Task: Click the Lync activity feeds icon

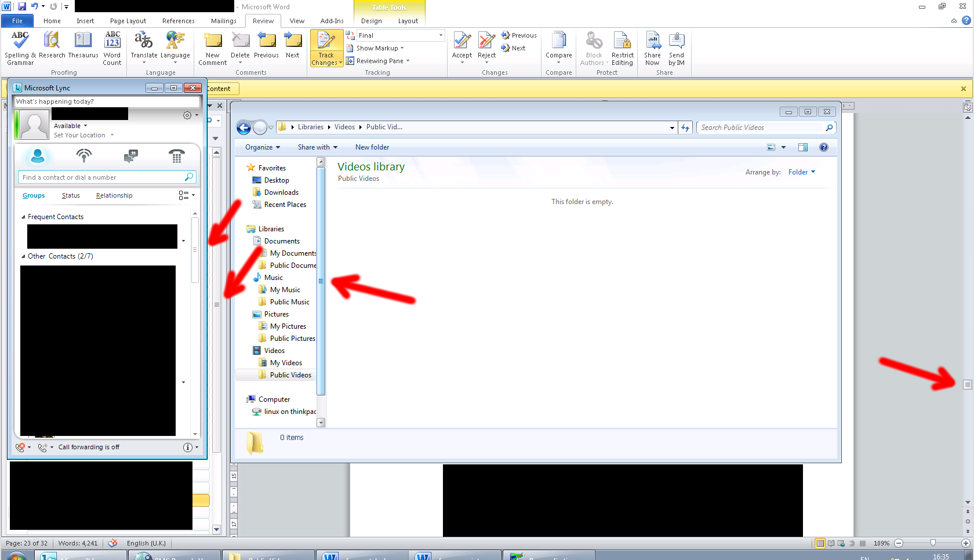Action: coord(84,155)
